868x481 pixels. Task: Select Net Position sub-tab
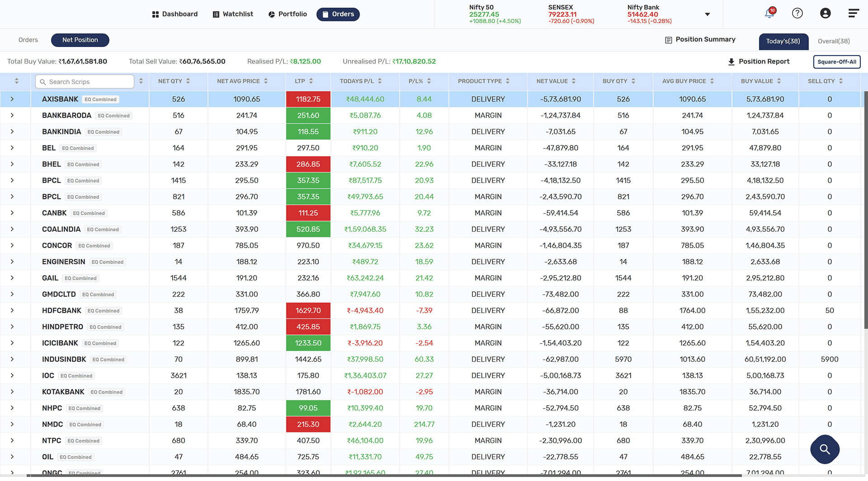pos(80,40)
